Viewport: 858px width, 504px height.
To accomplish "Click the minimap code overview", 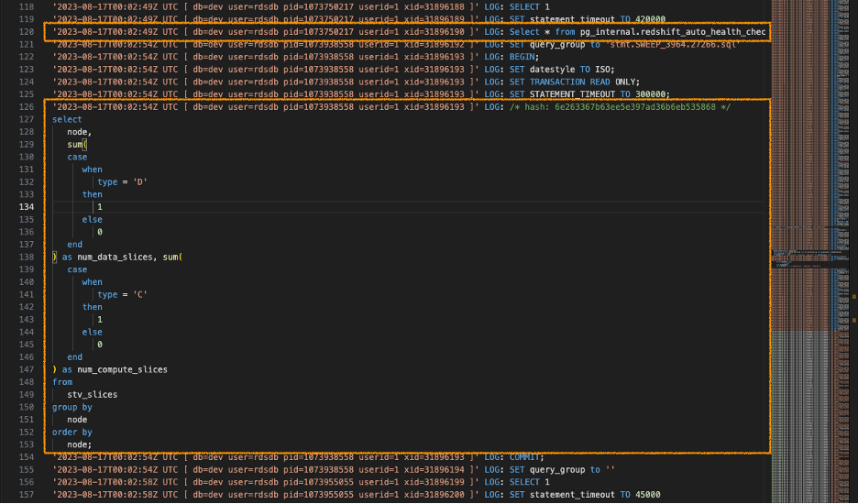I will pos(809,252).
